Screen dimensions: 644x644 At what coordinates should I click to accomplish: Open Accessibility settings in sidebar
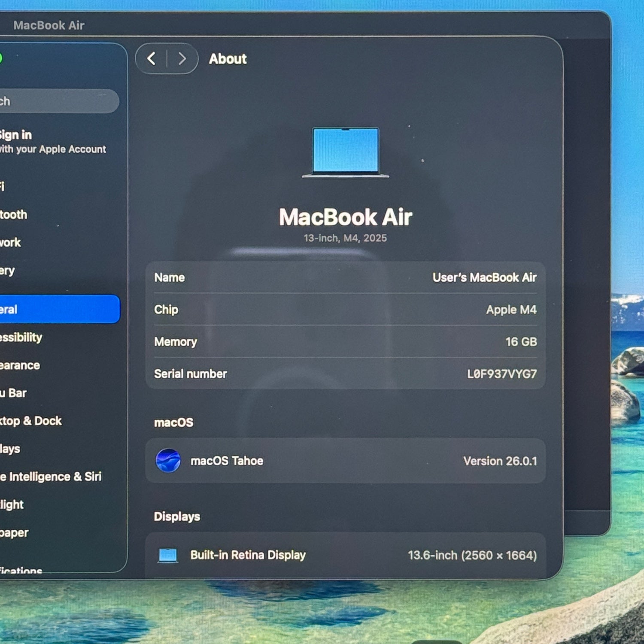click(21, 337)
